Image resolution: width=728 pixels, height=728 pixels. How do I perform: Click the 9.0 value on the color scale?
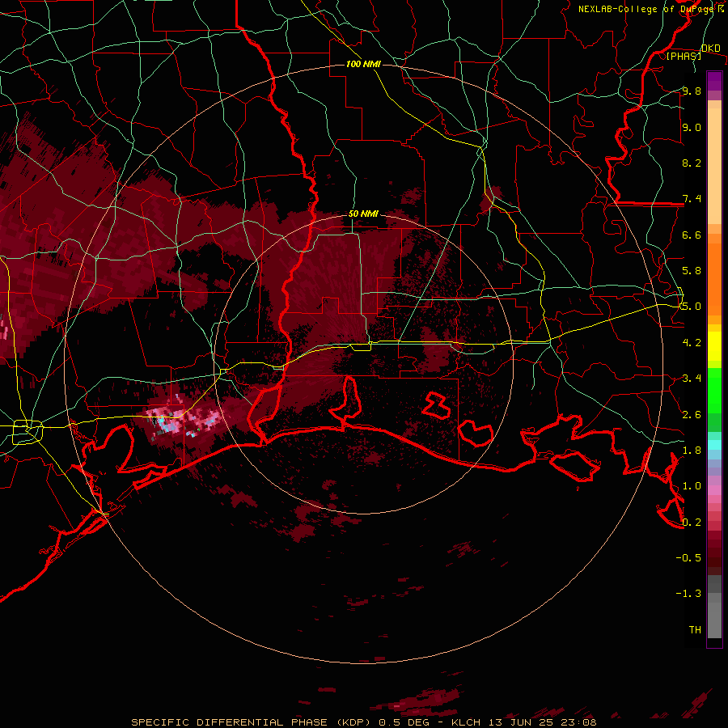(692, 127)
